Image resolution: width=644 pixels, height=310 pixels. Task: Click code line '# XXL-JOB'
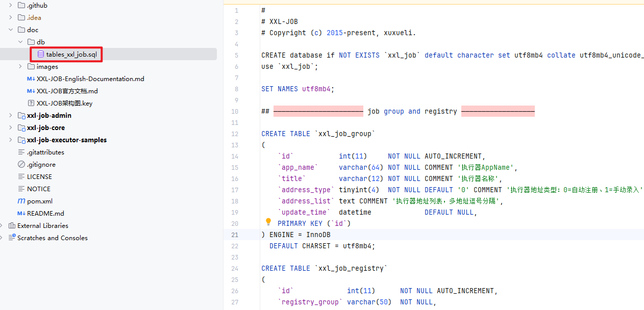click(x=280, y=21)
